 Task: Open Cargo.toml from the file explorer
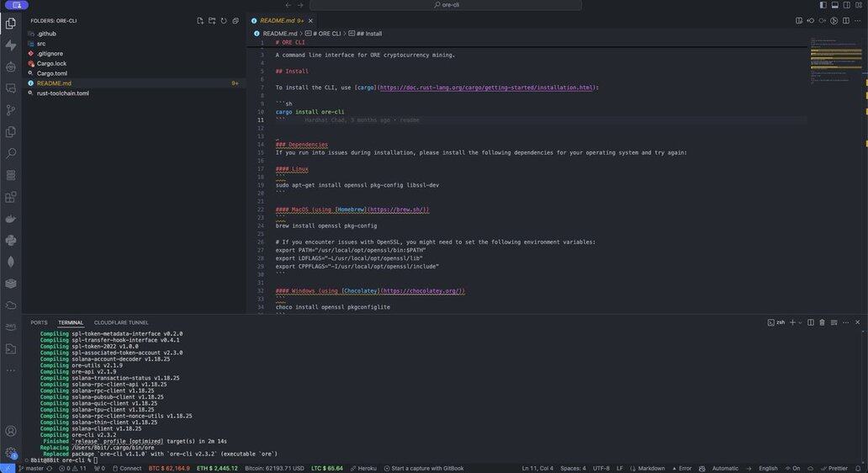tap(51, 73)
